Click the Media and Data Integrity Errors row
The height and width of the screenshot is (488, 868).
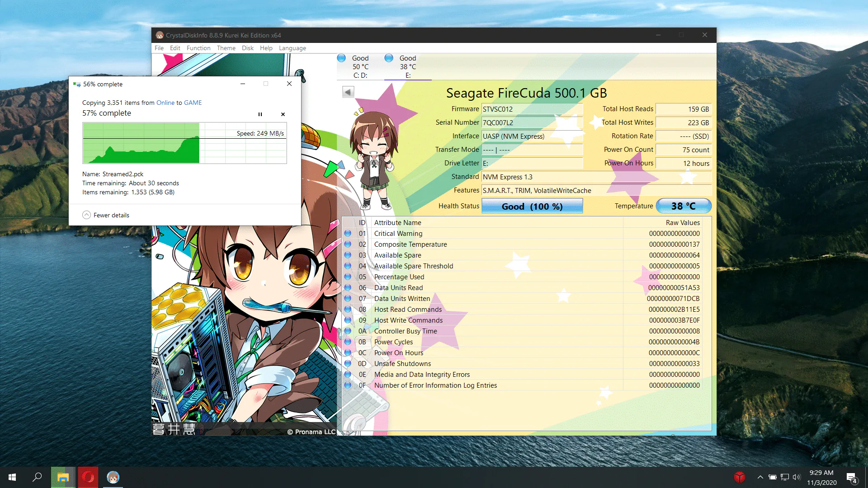[x=522, y=375]
